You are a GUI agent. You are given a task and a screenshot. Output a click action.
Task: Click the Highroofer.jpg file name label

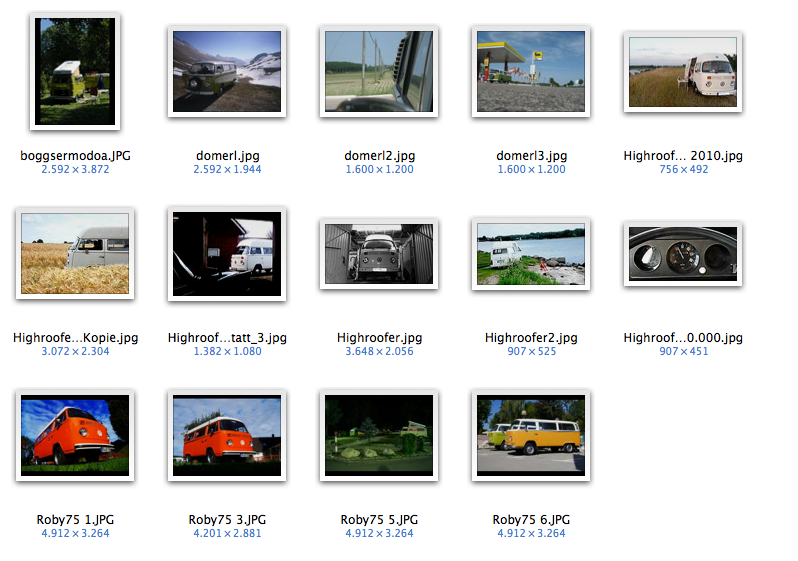tap(379, 338)
